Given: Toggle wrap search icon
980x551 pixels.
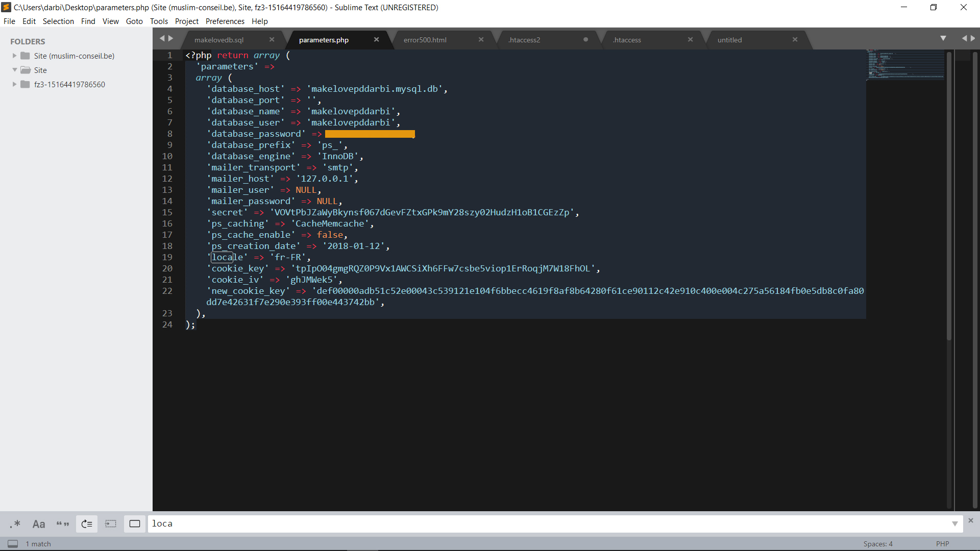Looking at the screenshot, I should point(87,524).
